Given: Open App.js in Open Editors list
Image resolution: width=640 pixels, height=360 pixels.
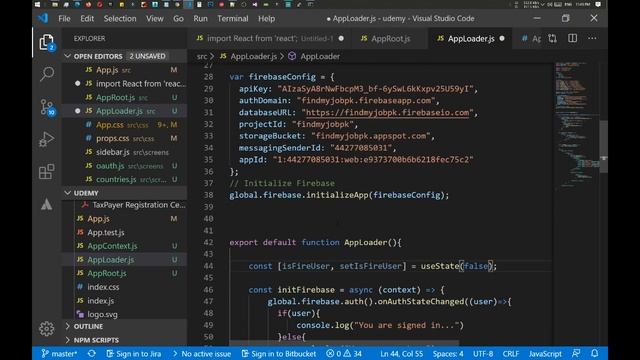Looking at the screenshot, I should click(x=125, y=70).
